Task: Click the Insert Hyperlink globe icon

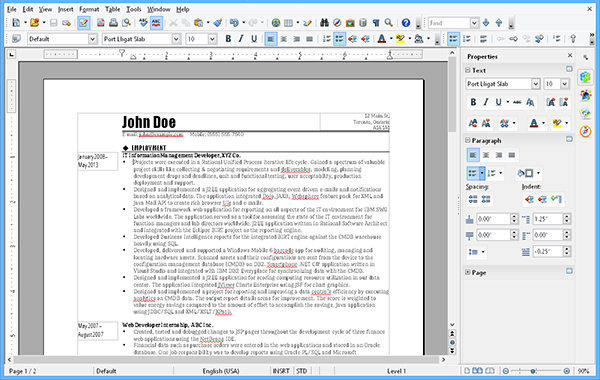Action: 276,23
